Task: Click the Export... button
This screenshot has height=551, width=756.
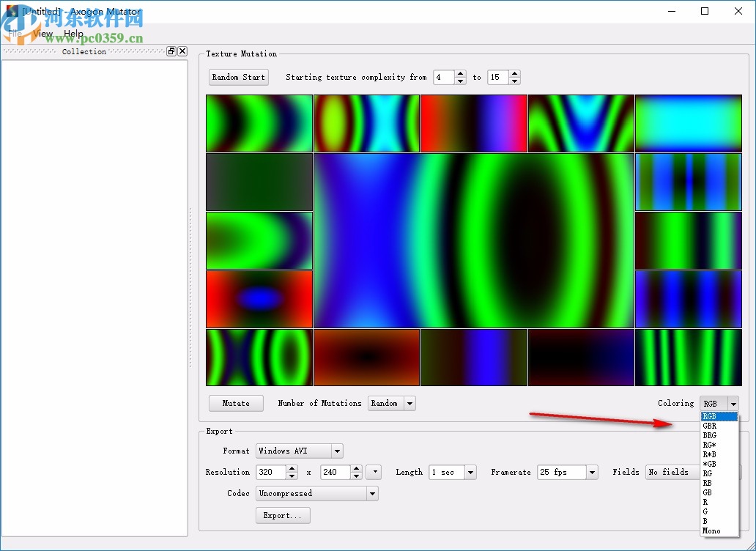Action: [283, 515]
